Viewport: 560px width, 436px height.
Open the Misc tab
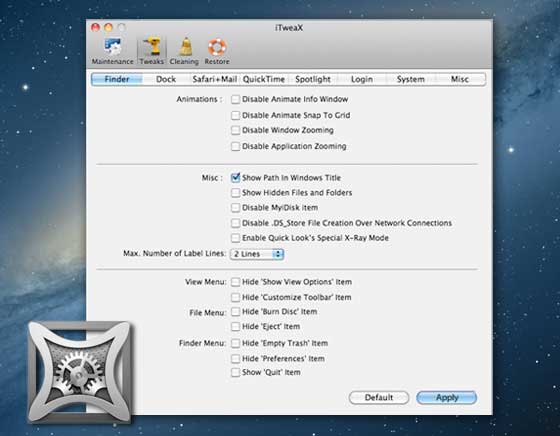pos(460,79)
